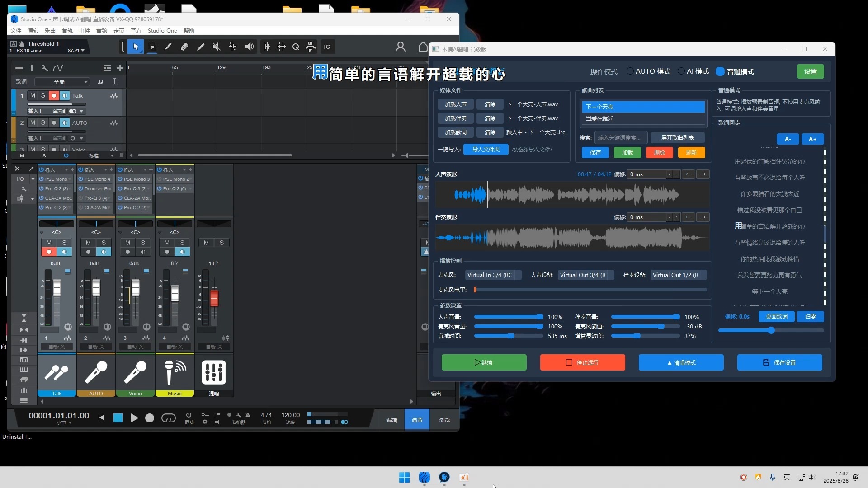Mute the Voice channel in mixer
868x488 pixels.
127,243
